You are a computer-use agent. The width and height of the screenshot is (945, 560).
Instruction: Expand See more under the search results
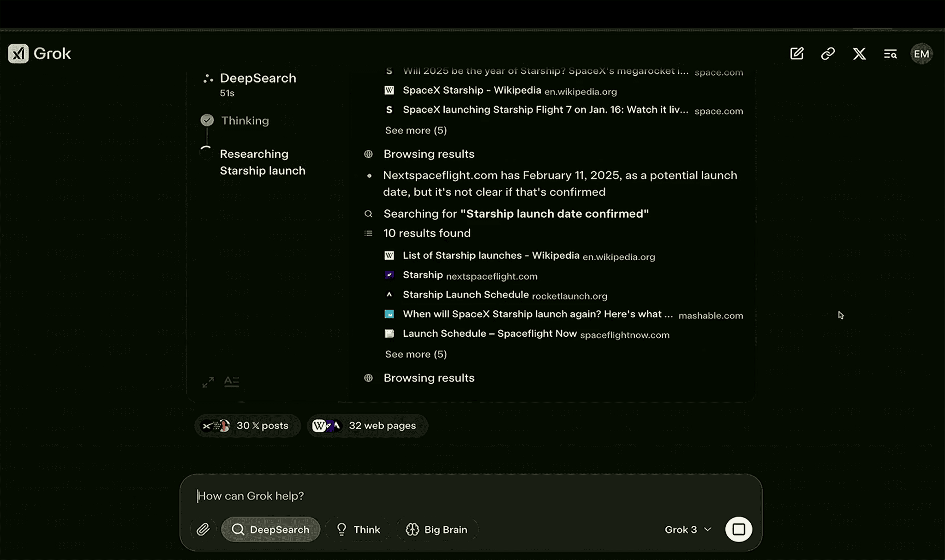(415, 131)
